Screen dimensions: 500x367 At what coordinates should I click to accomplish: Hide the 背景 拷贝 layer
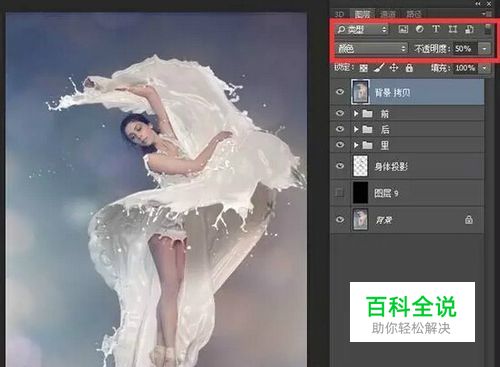340,92
